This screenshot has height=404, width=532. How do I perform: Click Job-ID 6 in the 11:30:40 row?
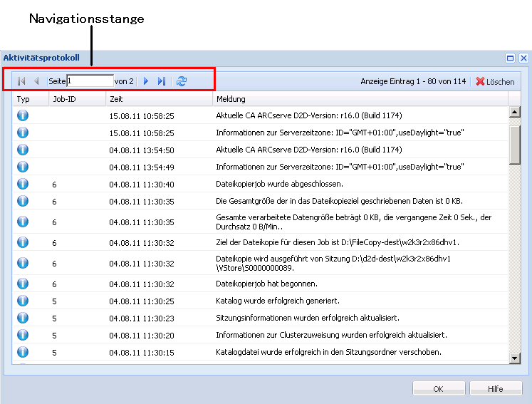coord(54,185)
